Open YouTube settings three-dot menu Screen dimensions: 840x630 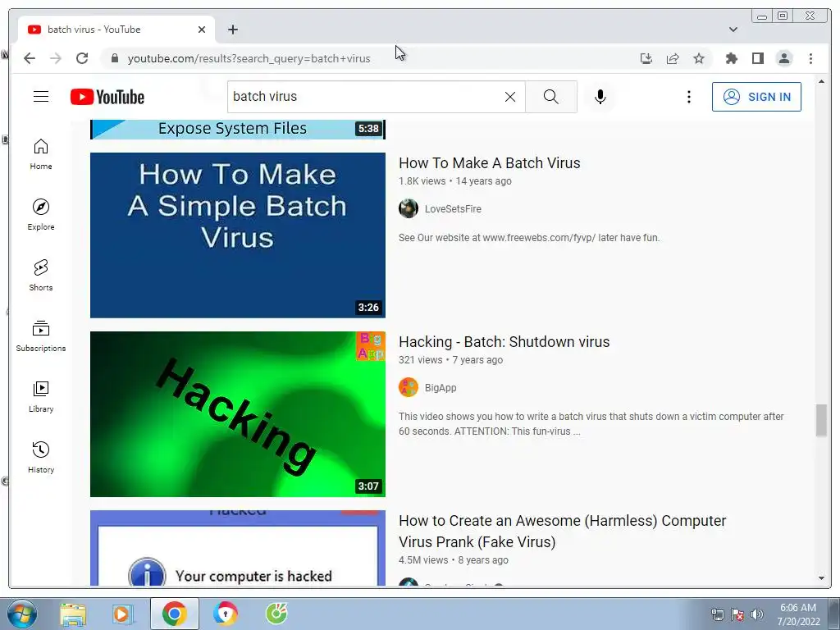click(x=689, y=97)
